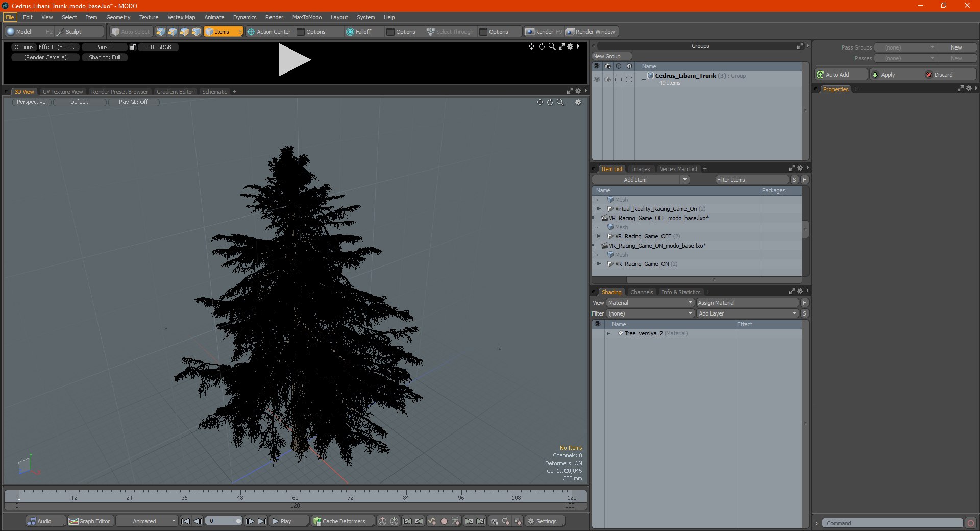Switch to the Channels tab
Viewport: 980px width, 531px height.
642,292
